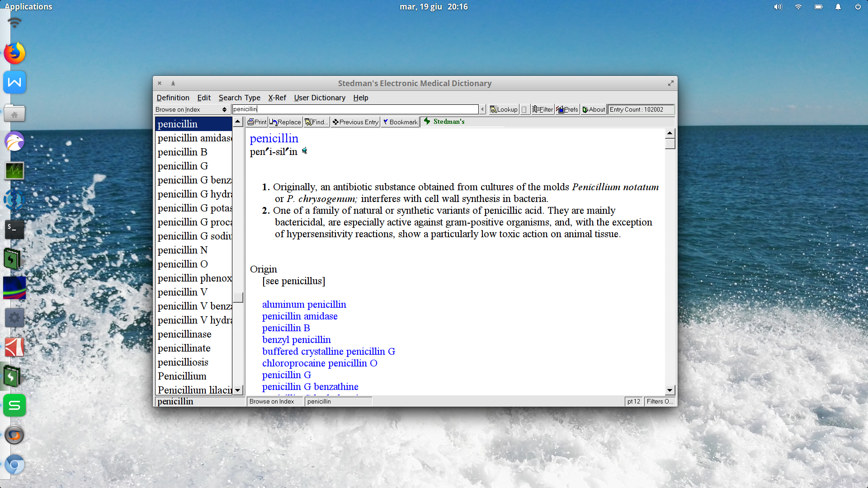The height and width of the screenshot is (488, 868).
Task: Open Prefs to adjust dictionary preferences
Action: (567, 109)
